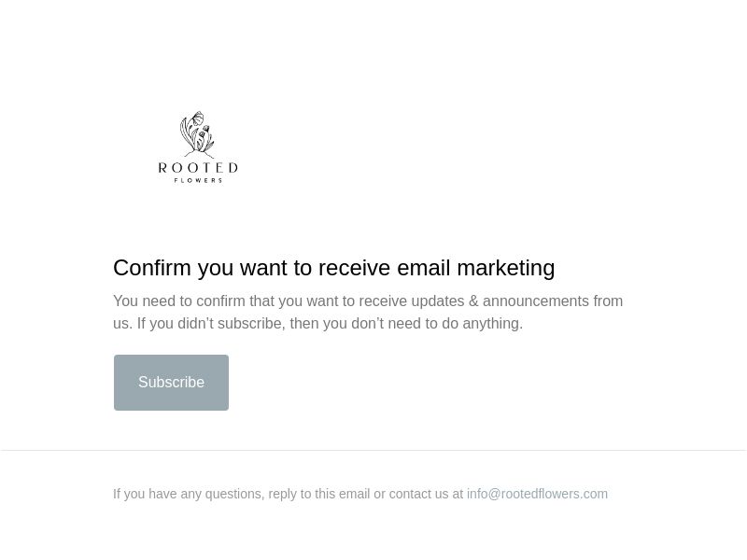
Task: Click the Rooted Flowers floral logo illustration
Action: click(x=197, y=134)
